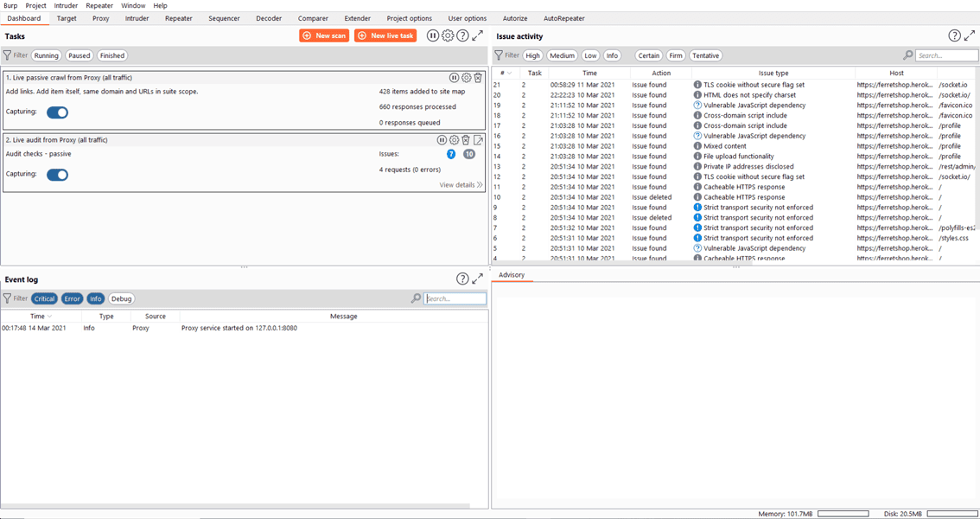Sort event log by Time column
This screenshot has width=980, height=519.
[41, 317]
